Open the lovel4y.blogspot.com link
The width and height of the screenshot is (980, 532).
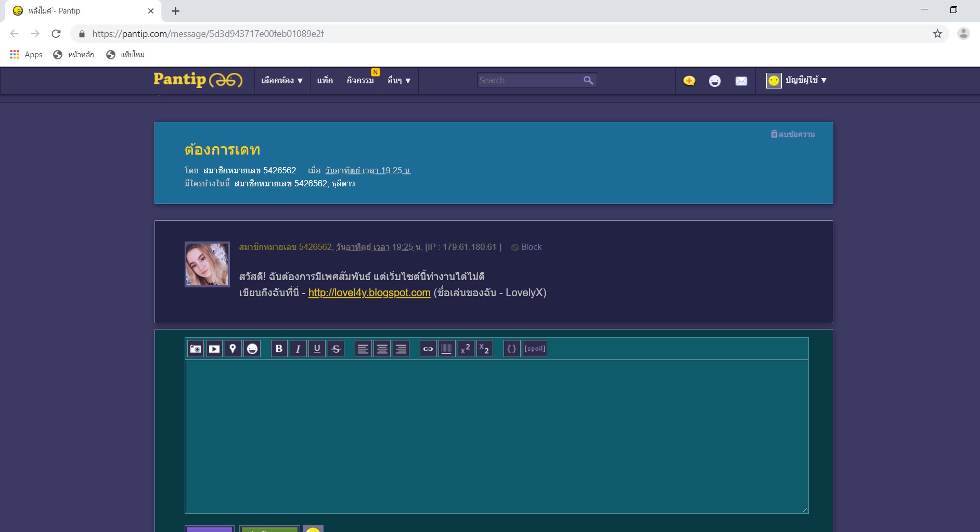click(x=369, y=293)
